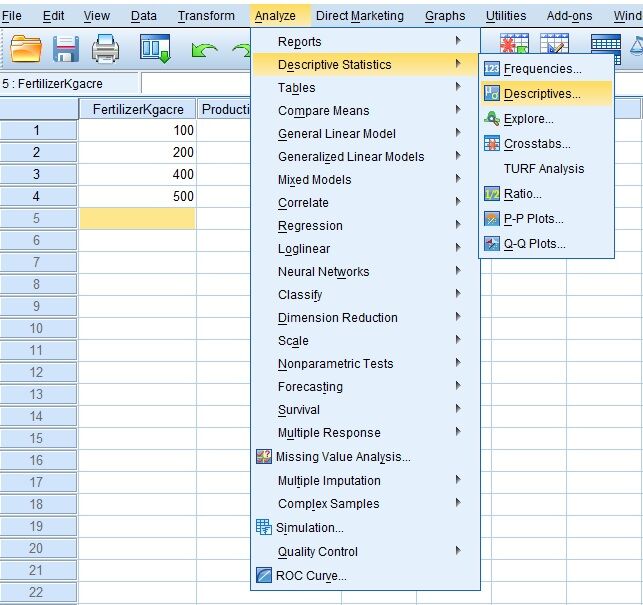The height and width of the screenshot is (605, 643).
Task: Select row header number 3
Action: [39, 174]
